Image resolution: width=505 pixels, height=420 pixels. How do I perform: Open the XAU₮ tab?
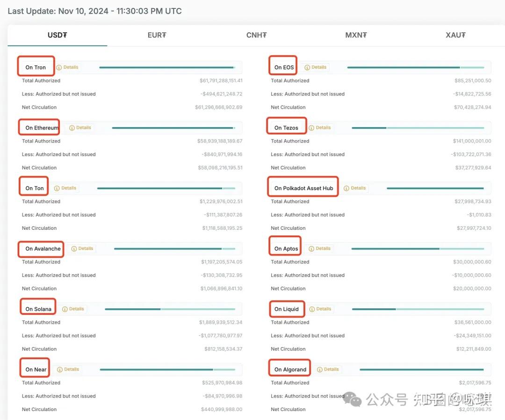pos(455,35)
